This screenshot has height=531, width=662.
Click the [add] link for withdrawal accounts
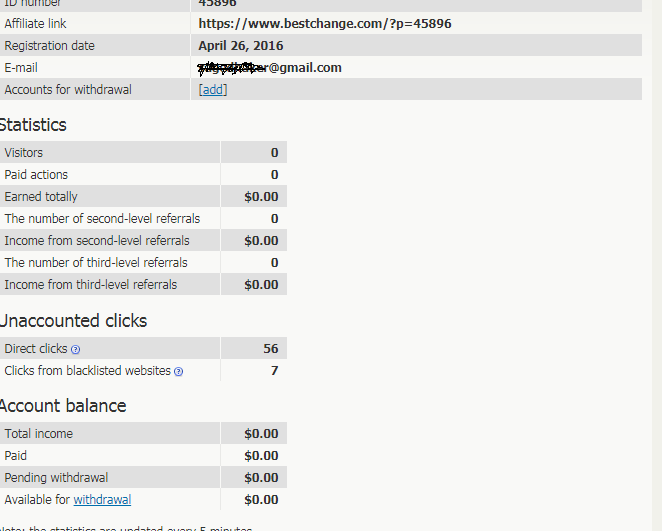coord(213,90)
